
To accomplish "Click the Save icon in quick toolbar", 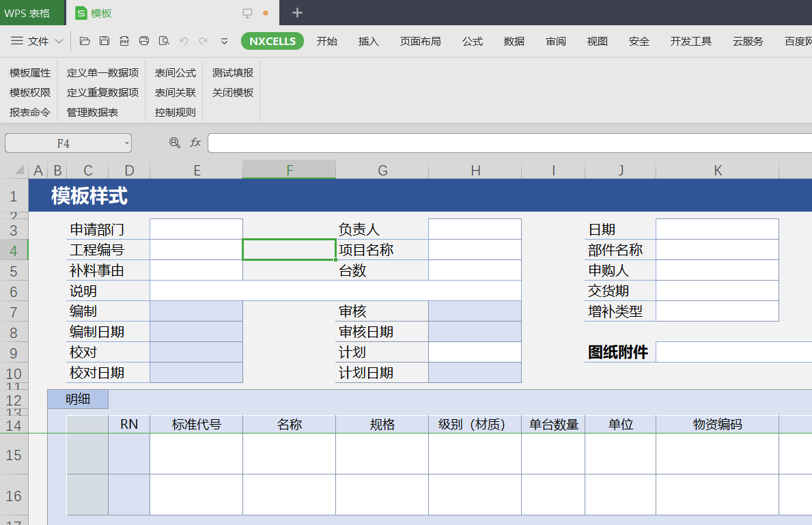I will click(x=104, y=41).
